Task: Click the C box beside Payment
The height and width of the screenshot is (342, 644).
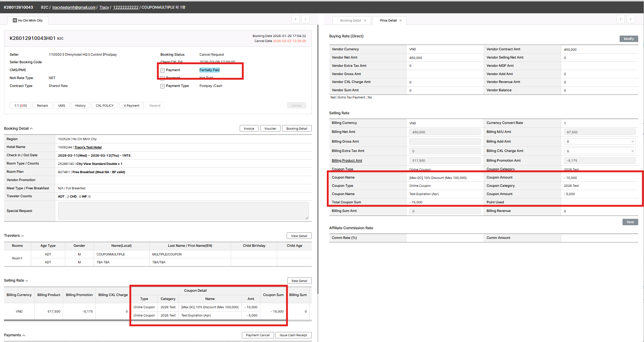Action: point(163,70)
